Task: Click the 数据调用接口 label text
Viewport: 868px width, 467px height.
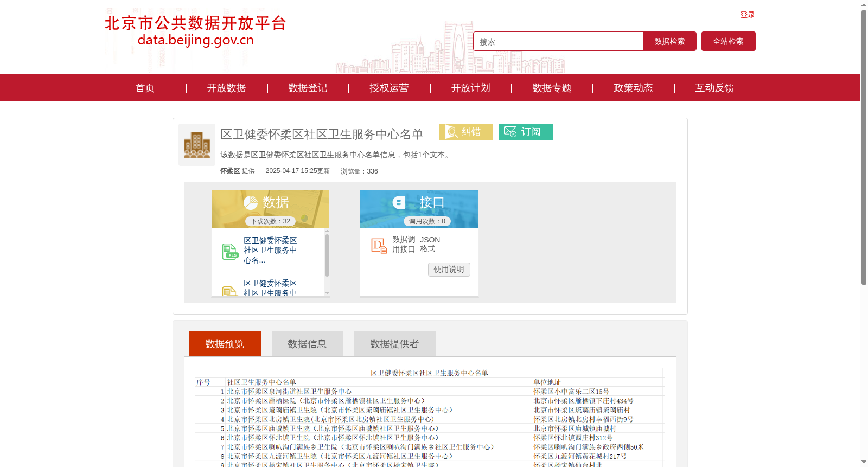Action: [404, 245]
